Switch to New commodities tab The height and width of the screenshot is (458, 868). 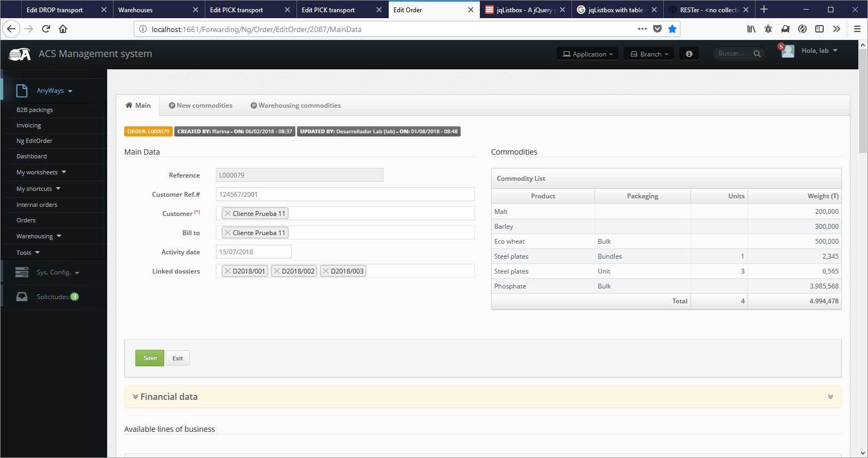200,105
